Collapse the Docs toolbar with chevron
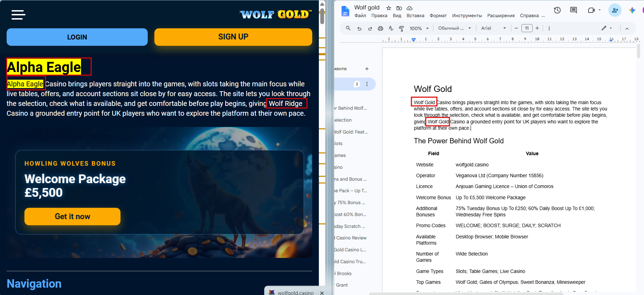The image size is (644, 295). (x=627, y=28)
